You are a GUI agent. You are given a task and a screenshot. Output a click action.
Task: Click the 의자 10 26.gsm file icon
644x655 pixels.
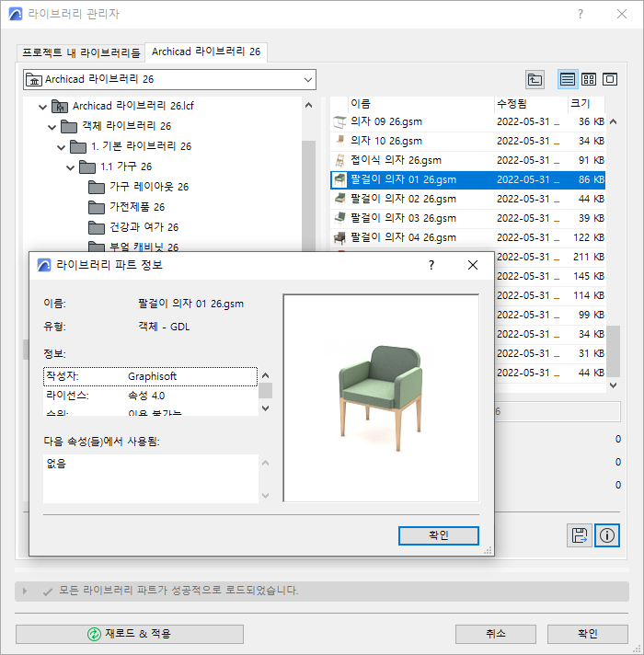coord(339,141)
